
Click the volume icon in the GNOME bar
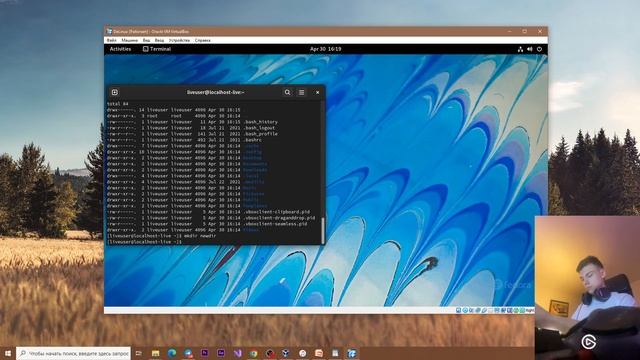(x=530, y=49)
